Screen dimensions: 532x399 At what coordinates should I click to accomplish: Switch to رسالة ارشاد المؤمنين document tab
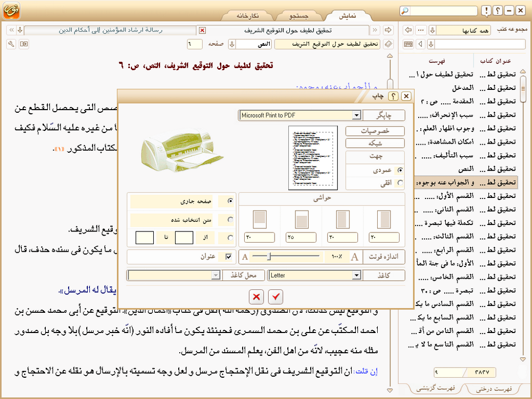pyautogui.click(x=111, y=30)
